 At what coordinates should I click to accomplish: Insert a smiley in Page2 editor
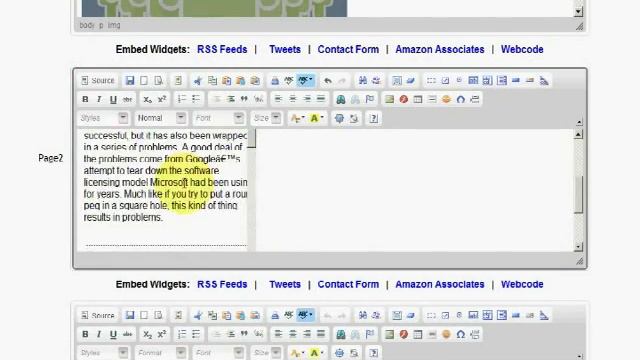click(x=446, y=99)
